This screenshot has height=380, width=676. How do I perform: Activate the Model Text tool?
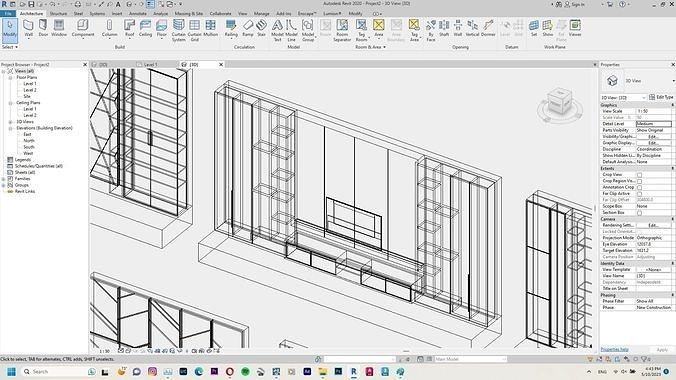coord(277,30)
